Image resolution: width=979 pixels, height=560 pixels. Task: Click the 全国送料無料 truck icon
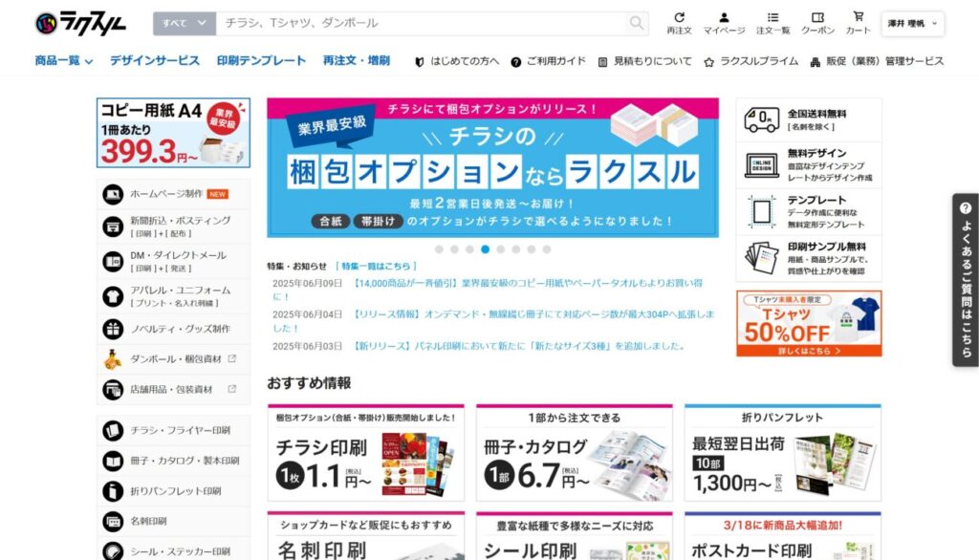click(x=762, y=119)
